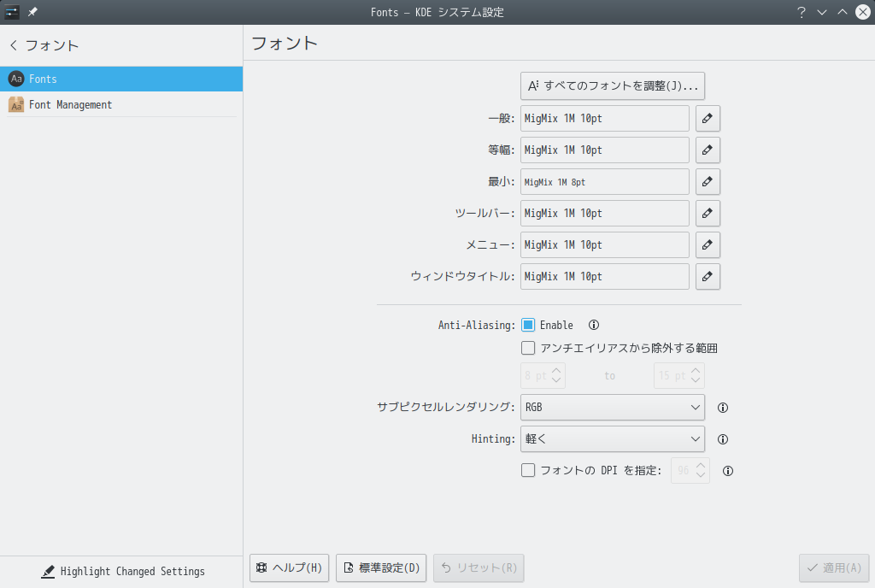Enable フォントの DPI を指定 checkbox
875x588 pixels.
point(528,470)
